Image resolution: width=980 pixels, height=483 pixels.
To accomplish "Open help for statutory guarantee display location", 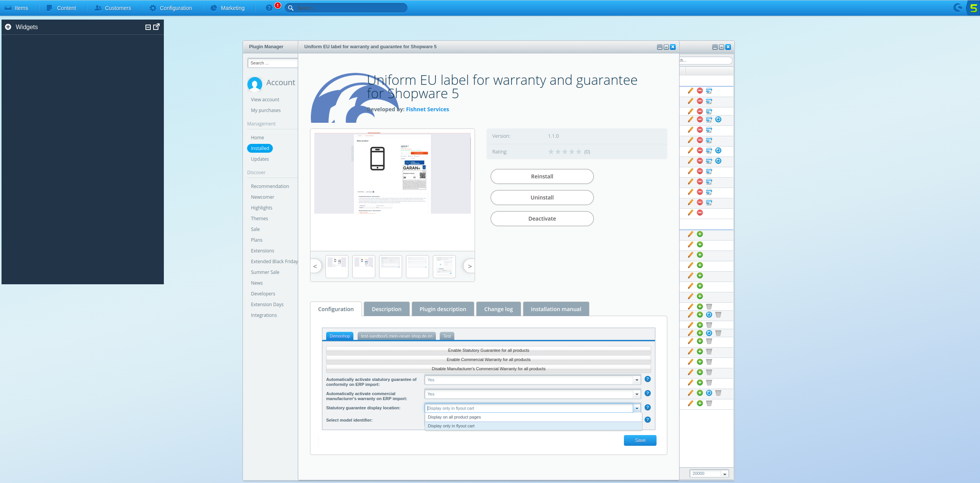I will click(648, 407).
